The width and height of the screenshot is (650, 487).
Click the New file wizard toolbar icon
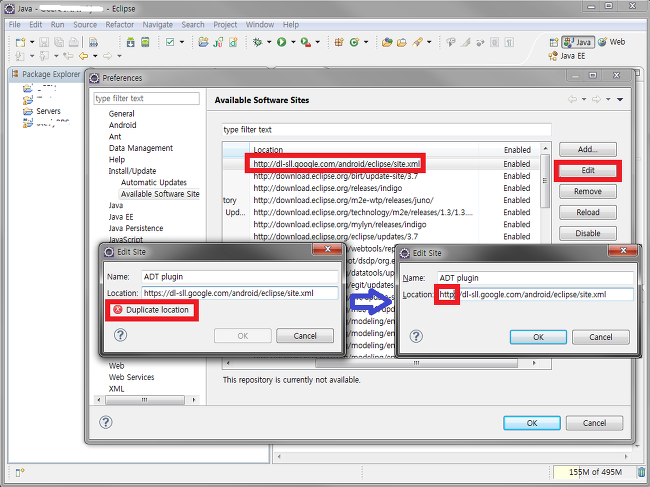pos(20,42)
